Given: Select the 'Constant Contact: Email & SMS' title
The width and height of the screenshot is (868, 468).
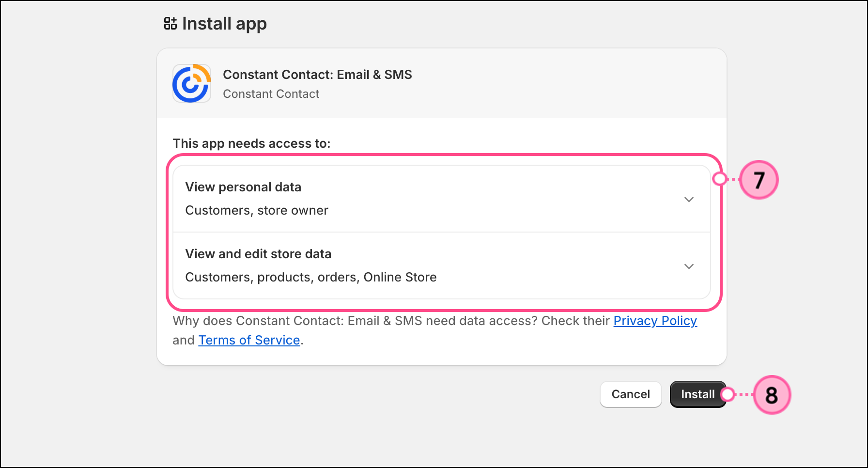Looking at the screenshot, I should pyautogui.click(x=317, y=75).
